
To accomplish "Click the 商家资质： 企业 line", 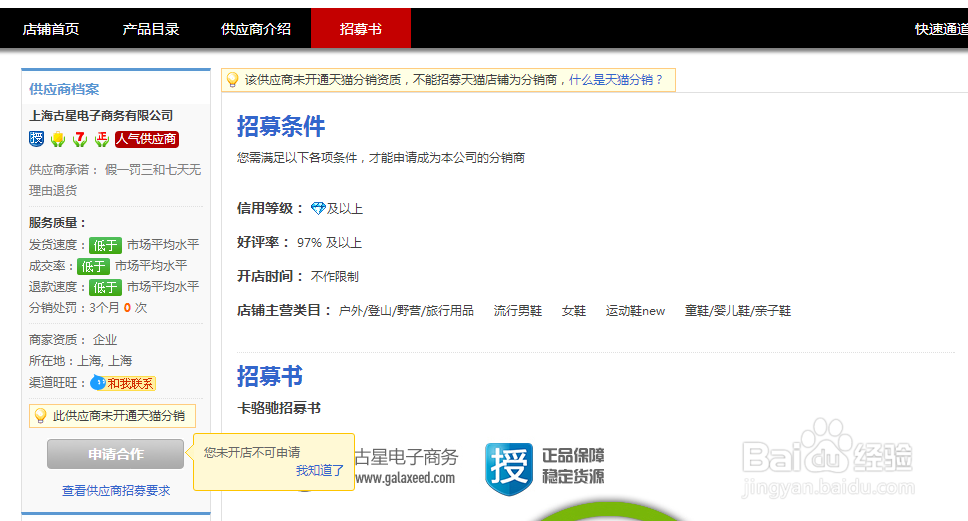I will (73, 340).
